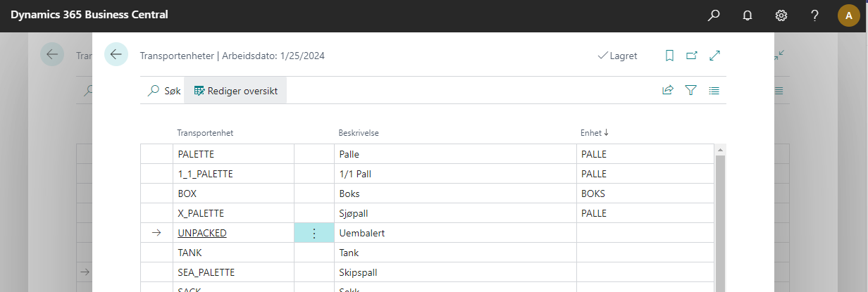Open Dynamics 365 Business Central home
The height and width of the screenshot is (292, 868).
[x=89, y=15]
